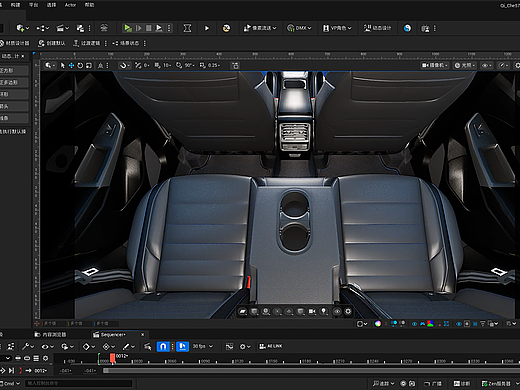Open the Blueprints dropdown in main toolbar
Screen dimensions: 520x390
tap(42, 28)
